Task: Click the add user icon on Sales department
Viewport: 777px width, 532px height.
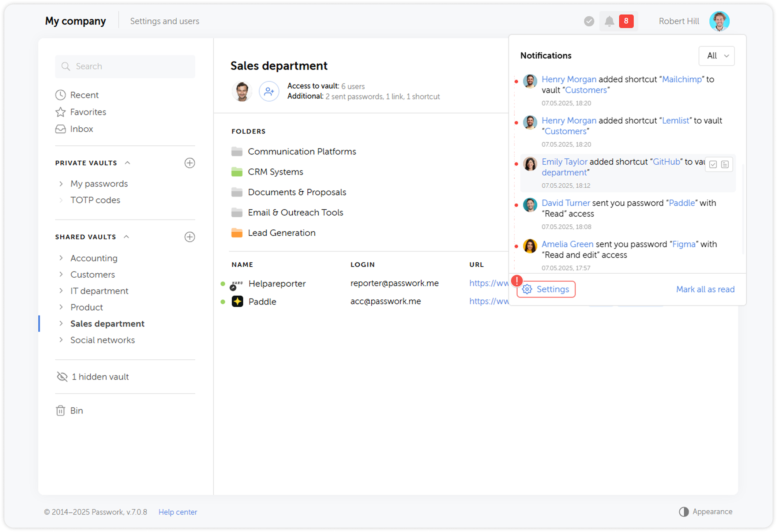Action: (269, 91)
